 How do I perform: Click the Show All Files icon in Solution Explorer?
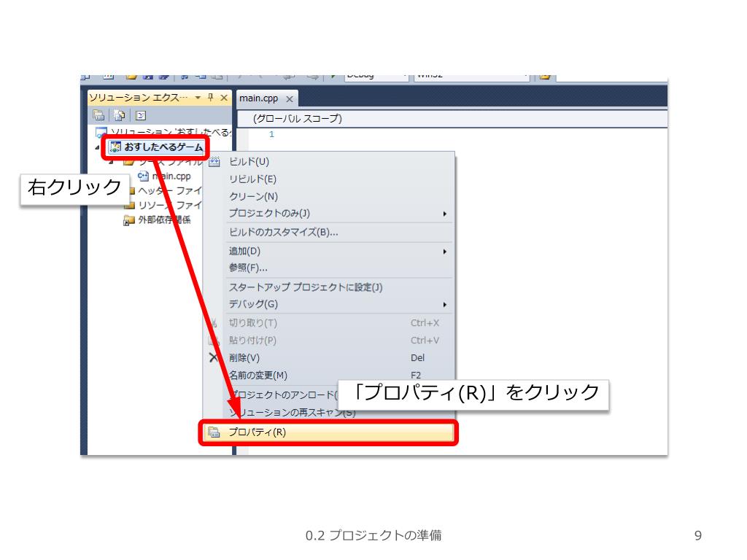pos(119,115)
